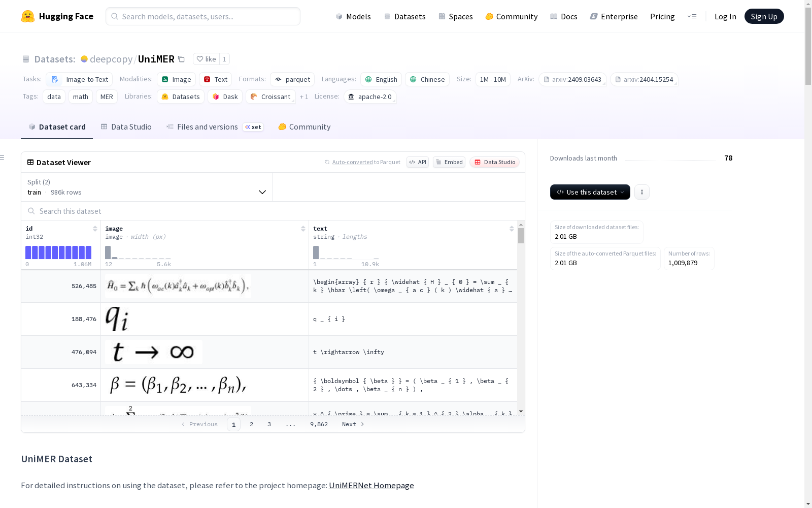Click Log In

coord(725,16)
